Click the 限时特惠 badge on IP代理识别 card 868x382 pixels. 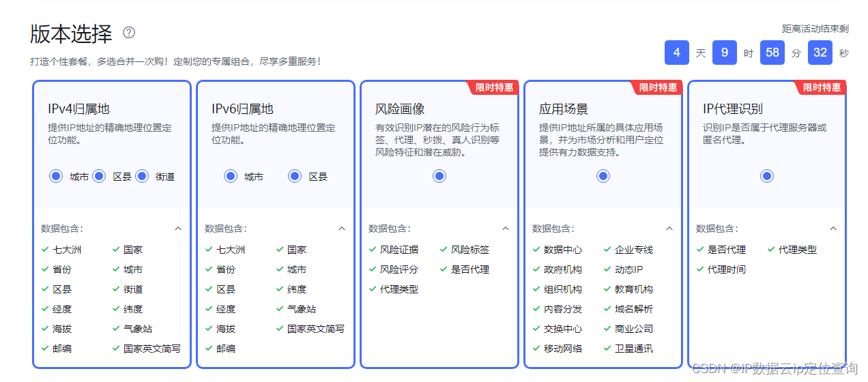click(820, 87)
